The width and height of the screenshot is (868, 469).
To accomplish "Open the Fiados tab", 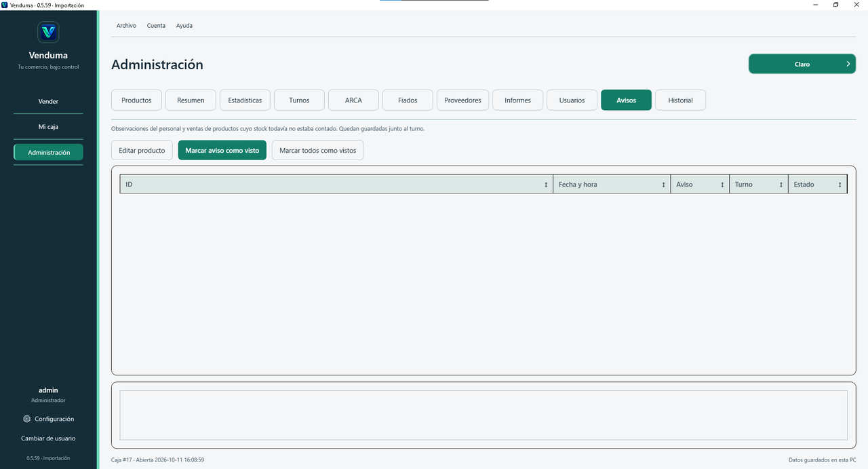I will click(x=408, y=100).
